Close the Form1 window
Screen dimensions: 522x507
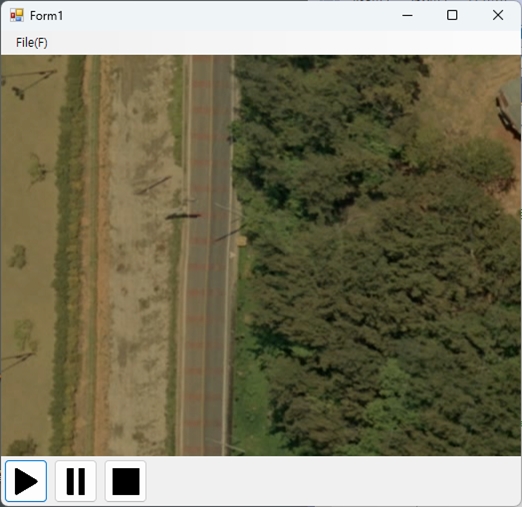coord(498,15)
